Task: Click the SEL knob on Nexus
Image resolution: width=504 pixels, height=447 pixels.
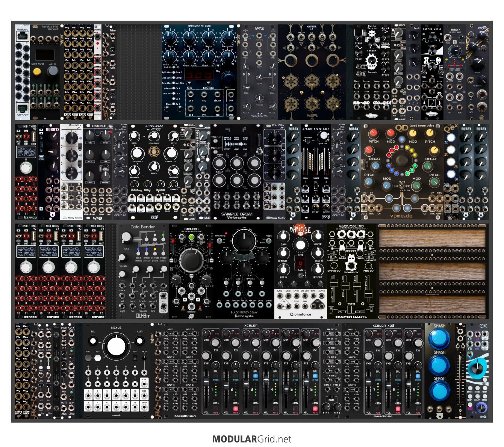Action: coord(93,341)
